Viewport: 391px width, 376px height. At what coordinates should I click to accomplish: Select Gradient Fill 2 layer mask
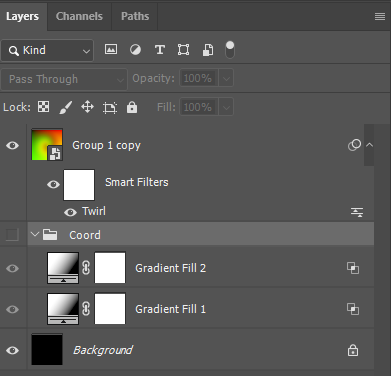(x=110, y=268)
